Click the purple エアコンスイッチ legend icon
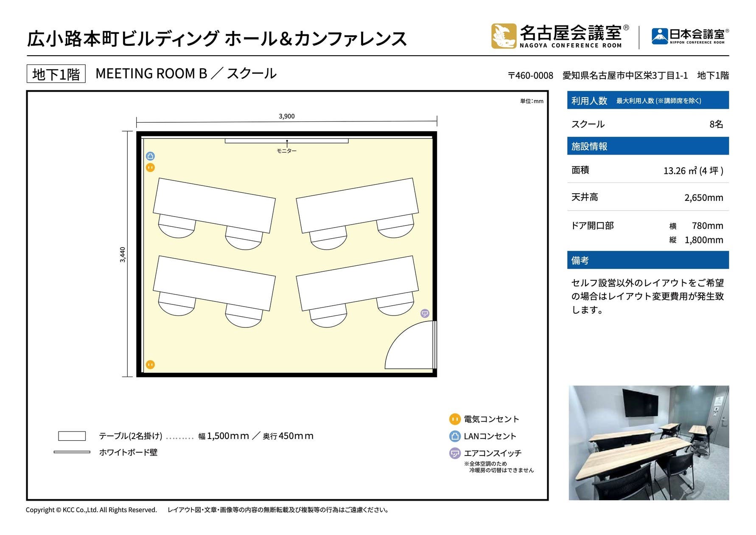 (x=455, y=453)
